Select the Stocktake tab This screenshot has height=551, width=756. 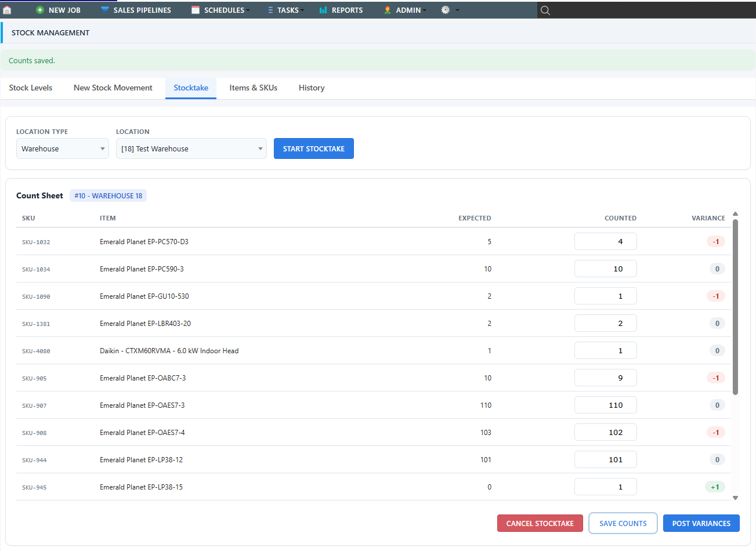pos(191,88)
